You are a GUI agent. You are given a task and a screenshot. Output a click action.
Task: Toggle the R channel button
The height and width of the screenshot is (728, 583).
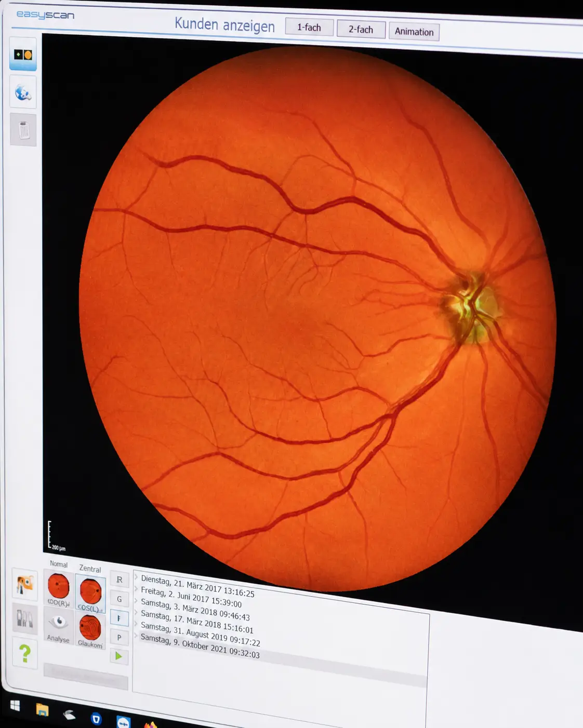(x=120, y=579)
